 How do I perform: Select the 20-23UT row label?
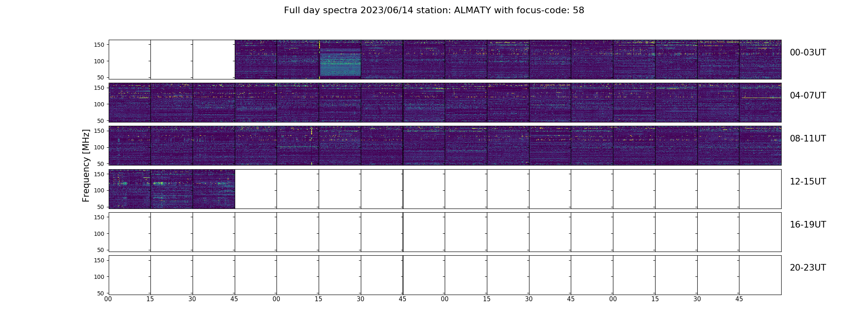pos(808,268)
